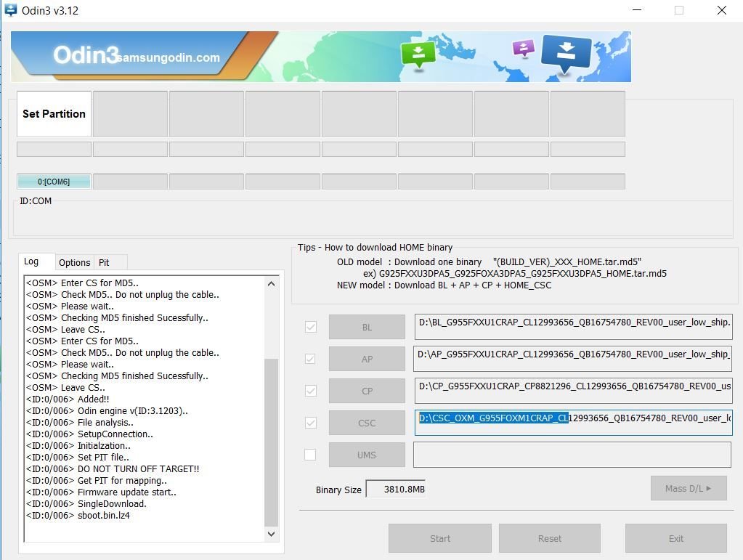Click the Odin3 app icon in title bar

coord(10,9)
